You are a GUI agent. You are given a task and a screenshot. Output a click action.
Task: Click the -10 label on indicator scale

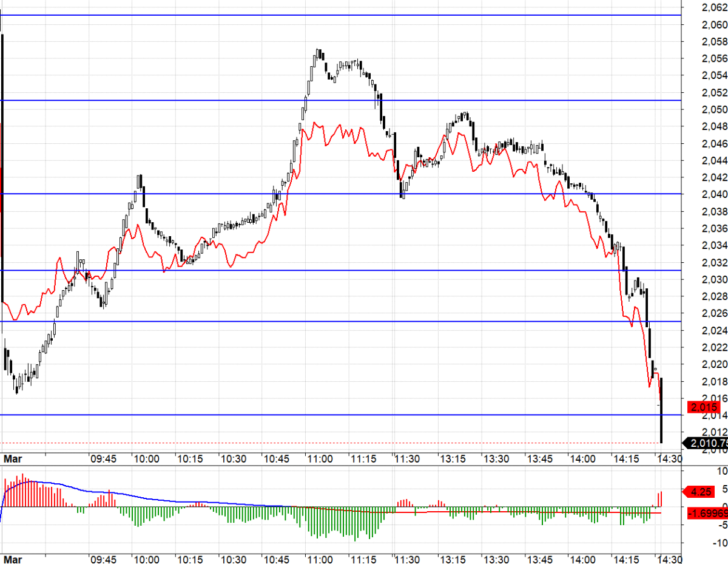point(720,543)
